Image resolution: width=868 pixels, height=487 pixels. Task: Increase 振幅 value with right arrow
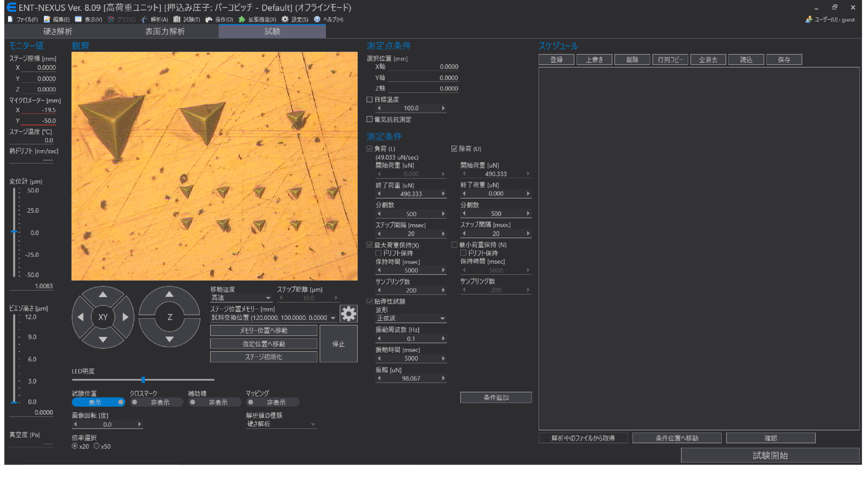(x=443, y=379)
